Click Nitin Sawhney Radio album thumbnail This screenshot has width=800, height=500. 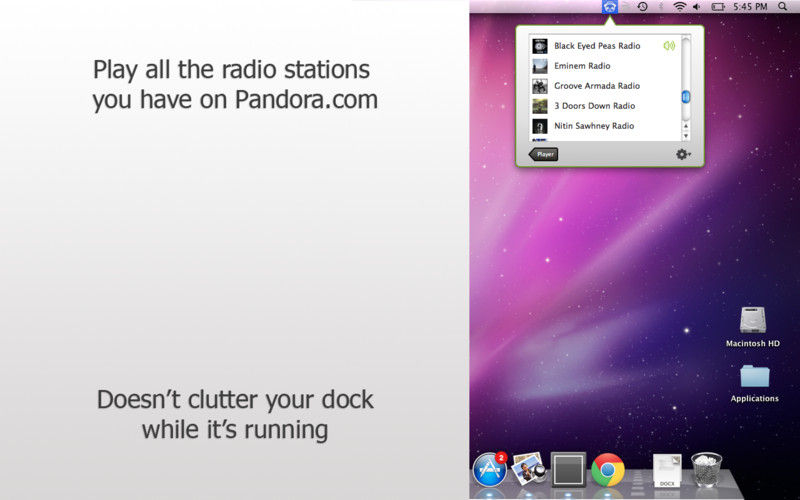pos(540,126)
